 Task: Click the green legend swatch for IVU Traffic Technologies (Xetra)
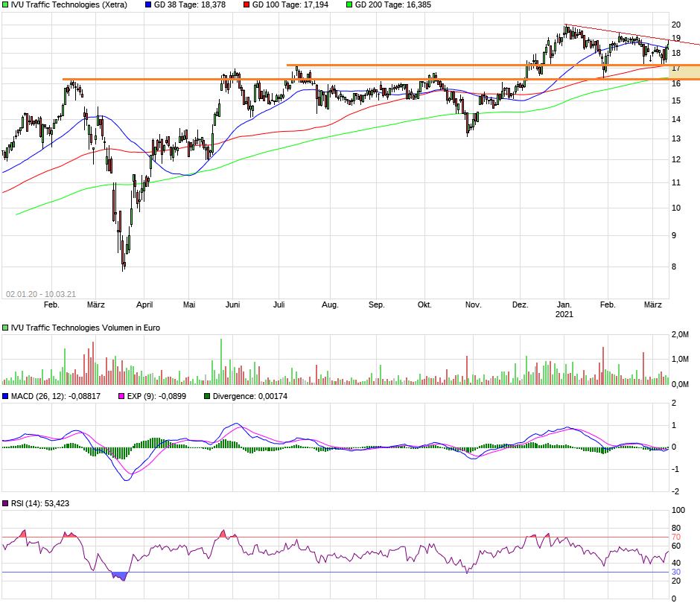(5, 5)
